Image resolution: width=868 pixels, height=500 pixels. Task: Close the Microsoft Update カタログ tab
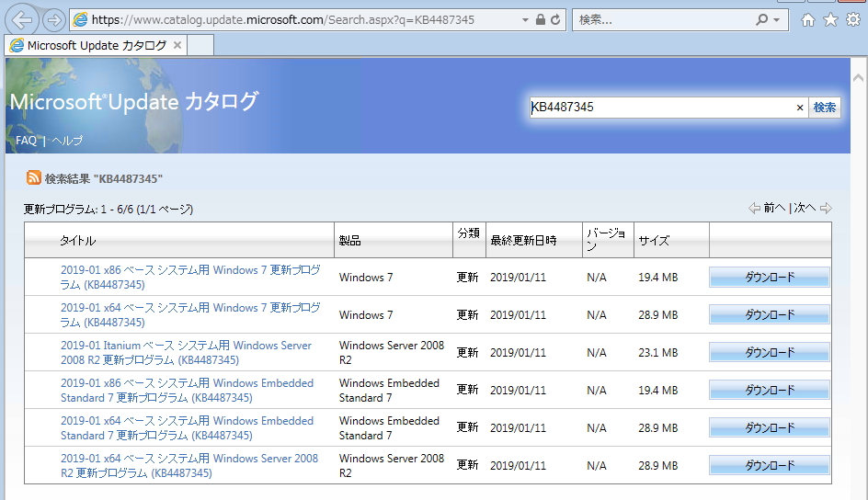click(177, 45)
